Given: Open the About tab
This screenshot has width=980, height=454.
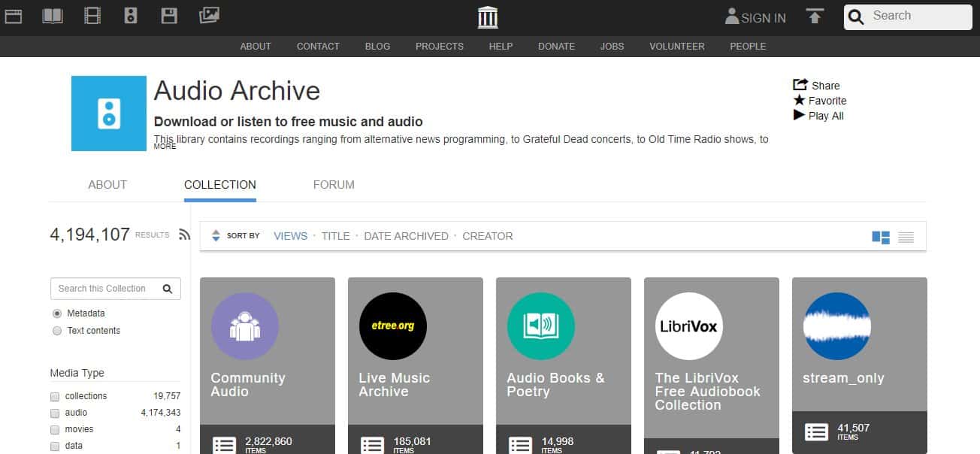Looking at the screenshot, I should pyautogui.click(x=107, y=185).
